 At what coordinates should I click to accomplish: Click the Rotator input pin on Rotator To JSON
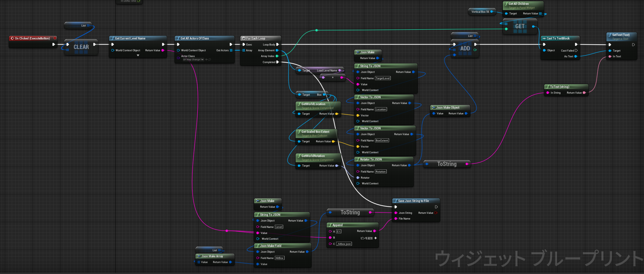pyautogui.click(x=358, y=178)
